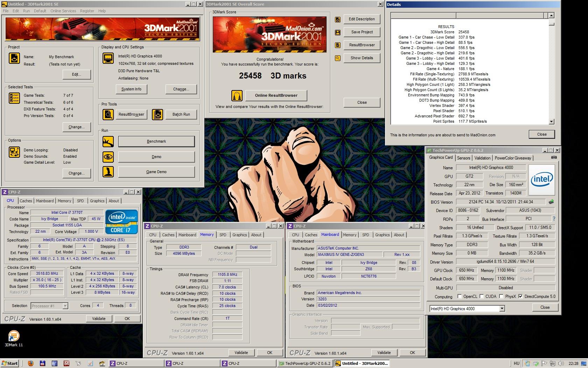Click the GPU-Z BIOS save chip icon
588x368 pixels.
(551, 202)
